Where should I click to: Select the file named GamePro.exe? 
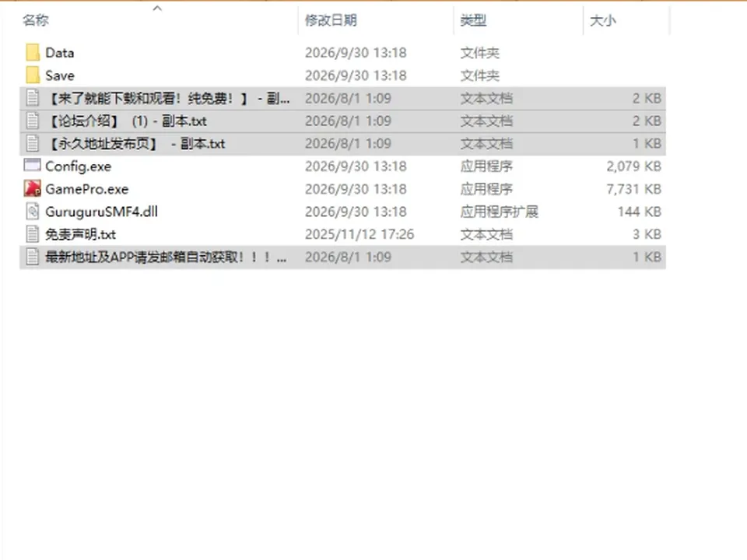[86, 189]
